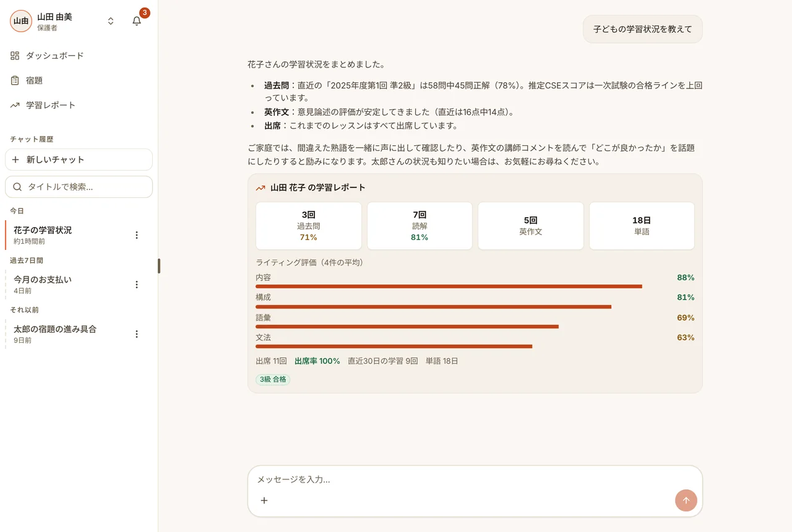The width and height of the screenshot is (792, 532).
Task: Click the 出席 11回 text
Action: 271,361
